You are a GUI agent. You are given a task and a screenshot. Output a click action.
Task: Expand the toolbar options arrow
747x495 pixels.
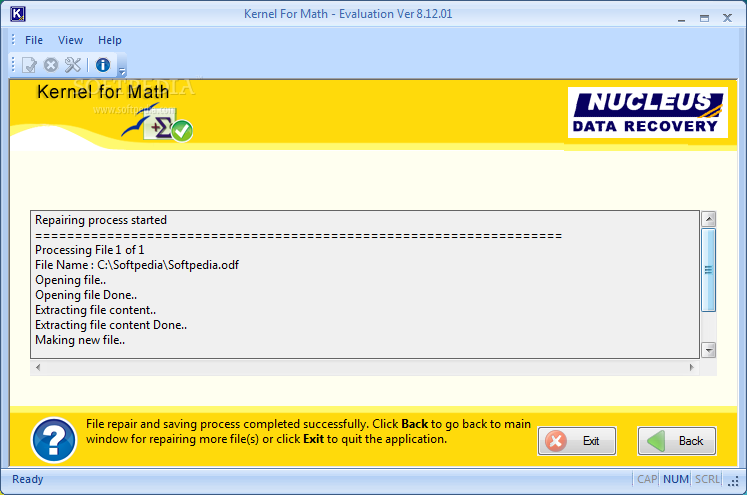[122, 72]
